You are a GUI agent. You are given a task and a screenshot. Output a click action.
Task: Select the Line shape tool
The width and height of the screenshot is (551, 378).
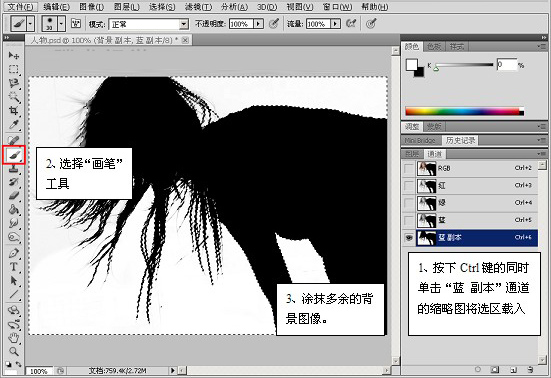[14, 294]
